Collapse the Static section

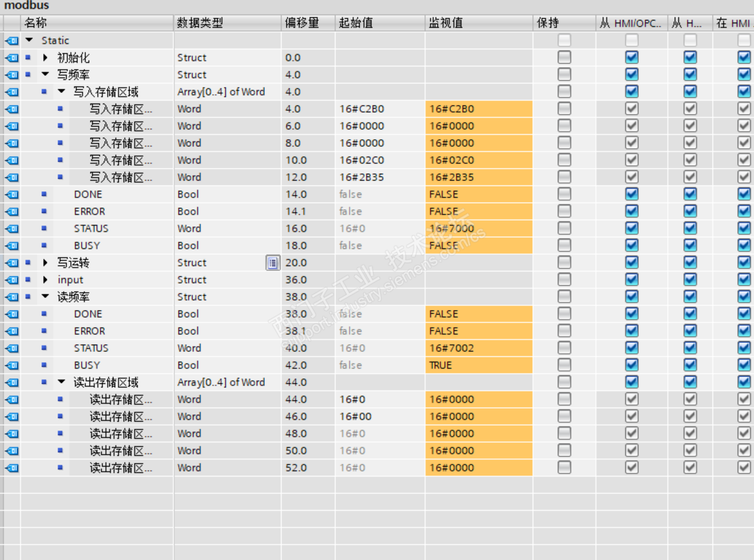click(28, 41)
